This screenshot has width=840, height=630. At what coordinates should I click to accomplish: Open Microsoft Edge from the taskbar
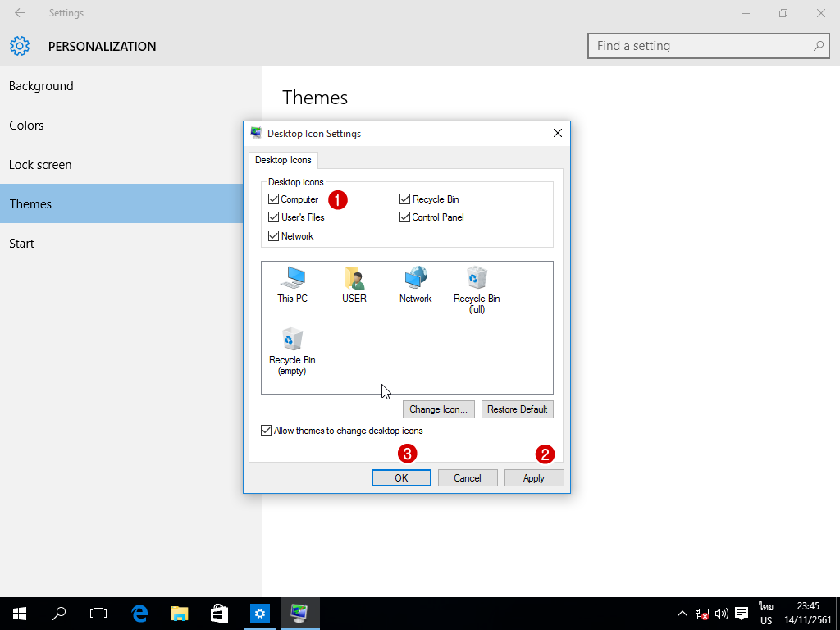[x=140, y=613]
